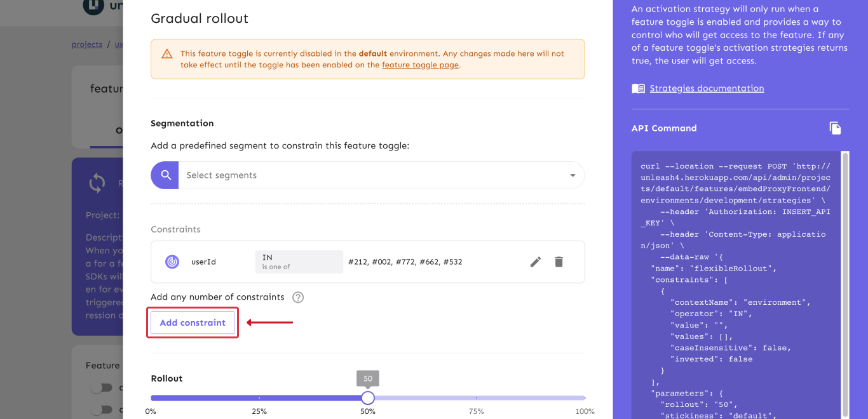Click the edit pencil icon for userId constraint
868x419 pixels.
(x=536, y=262)
